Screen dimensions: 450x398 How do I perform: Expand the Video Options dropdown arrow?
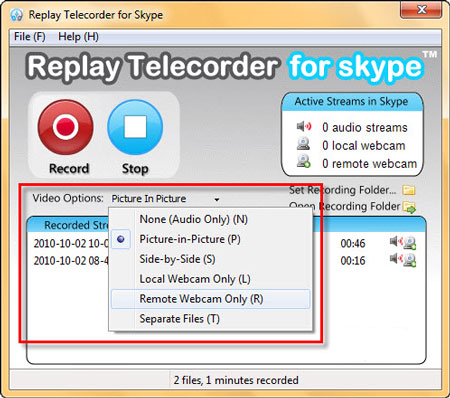pos(217,199)
